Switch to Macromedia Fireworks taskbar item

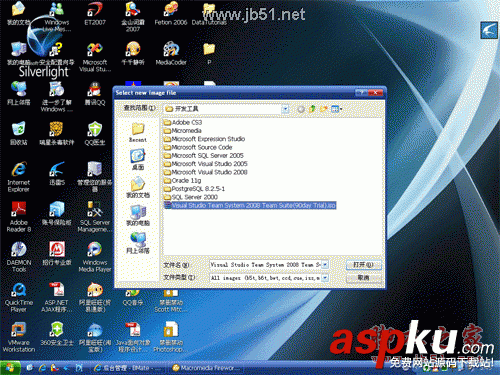207,368
